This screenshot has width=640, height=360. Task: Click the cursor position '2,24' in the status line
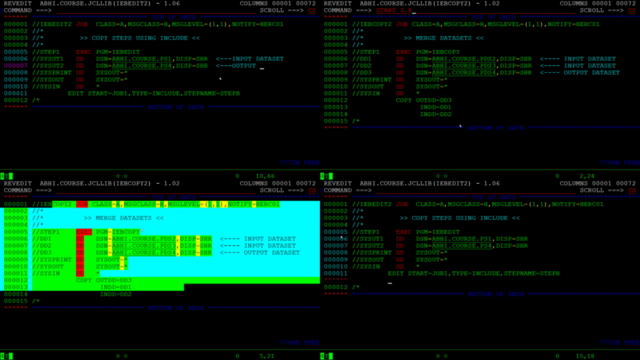tap(587, 176)
